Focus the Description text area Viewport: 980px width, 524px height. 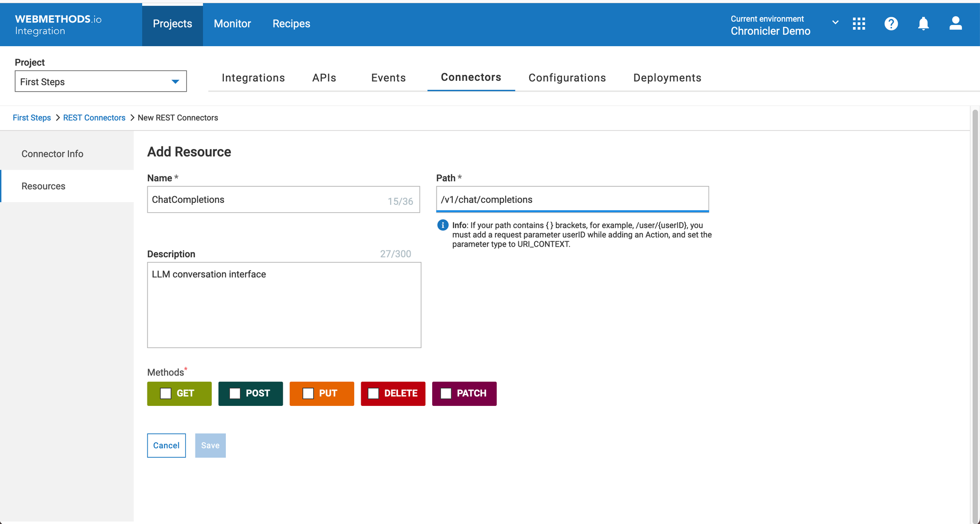(284, 305)
